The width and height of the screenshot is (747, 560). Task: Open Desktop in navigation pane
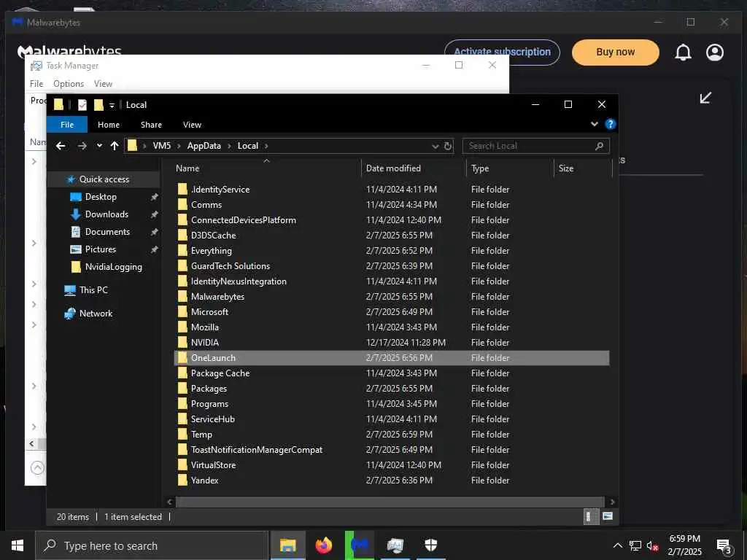pos(101,197)
